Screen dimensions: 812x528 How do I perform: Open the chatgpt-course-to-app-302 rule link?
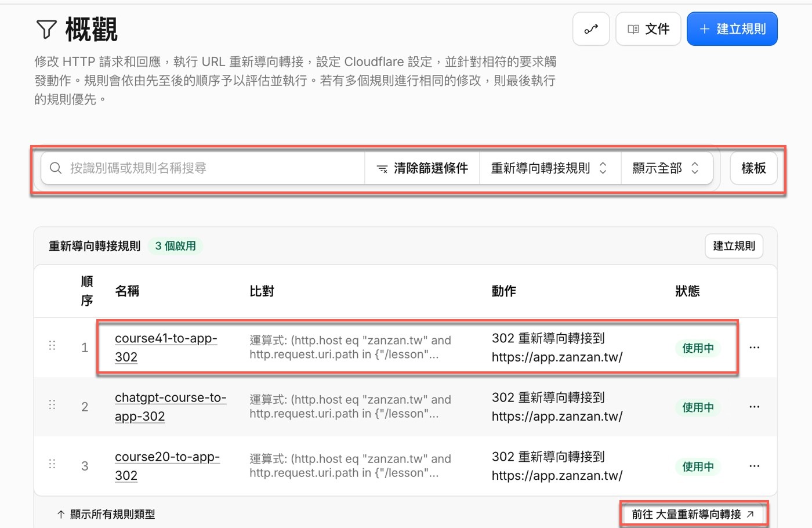(171, 407)
